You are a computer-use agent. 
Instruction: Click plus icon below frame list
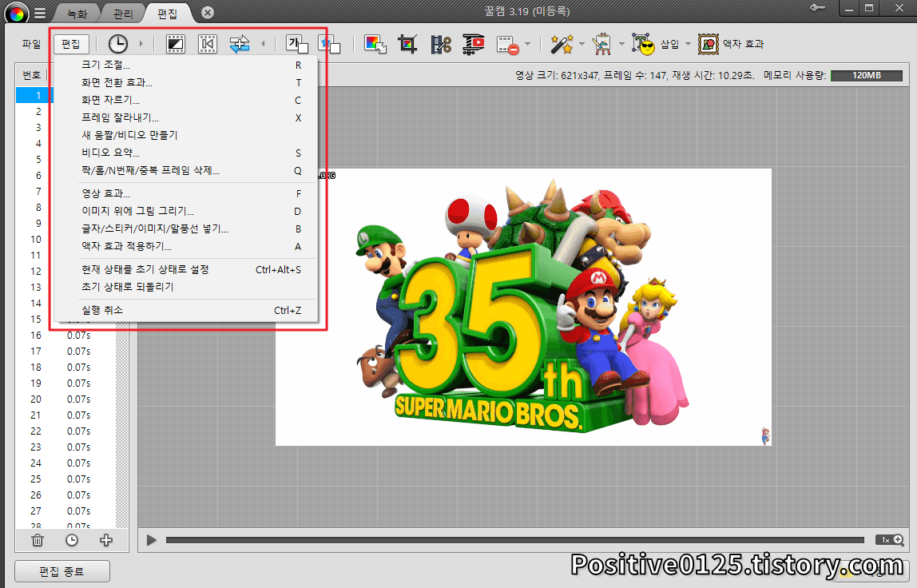[106, 540]
